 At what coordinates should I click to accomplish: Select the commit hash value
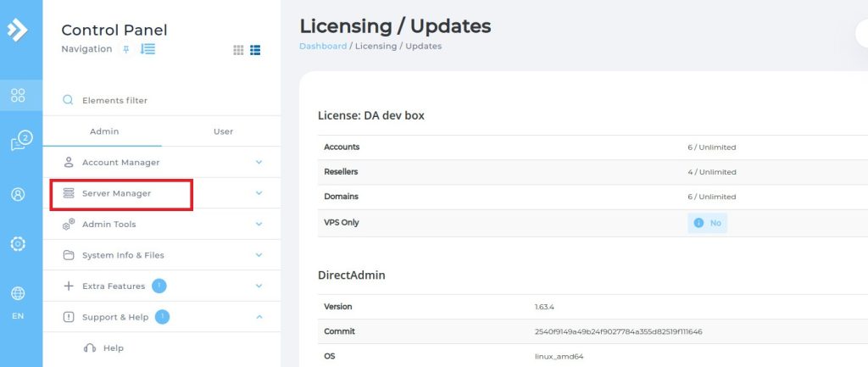(x=618, y=331)
